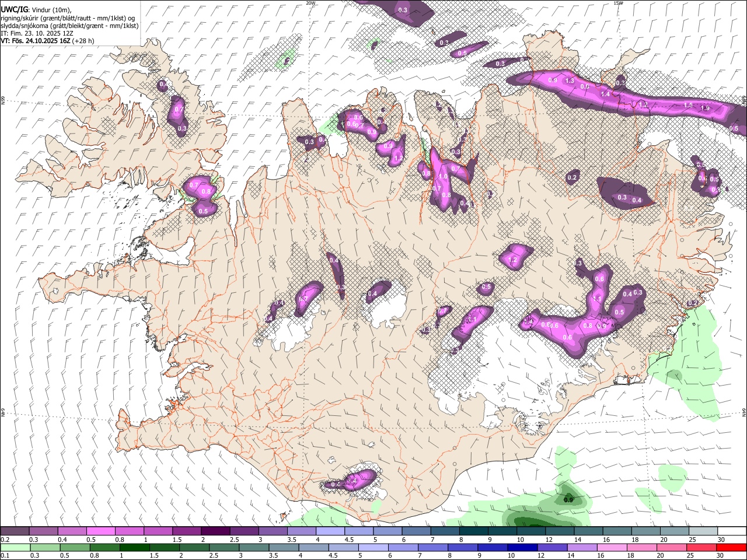747x560 pixels.
Task: Click the 'slydda/snjókoma' legend description line
Action: 69,26
